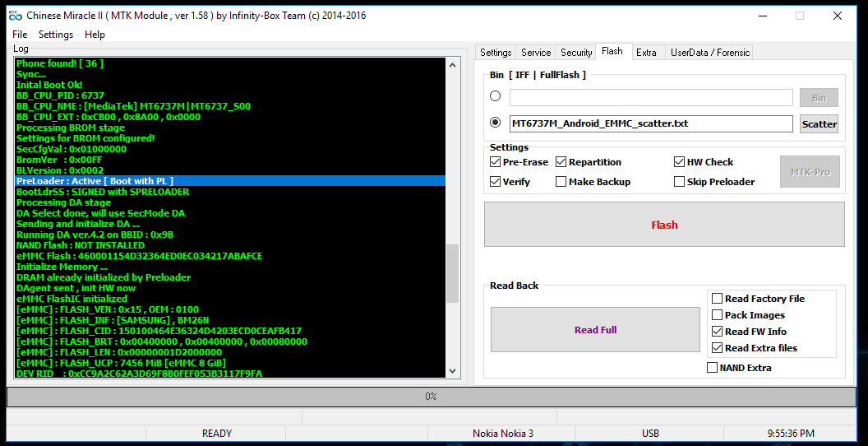The width and height of the screenshot is (868, 446).
Task: Open the Help menu
Action: 95,35
